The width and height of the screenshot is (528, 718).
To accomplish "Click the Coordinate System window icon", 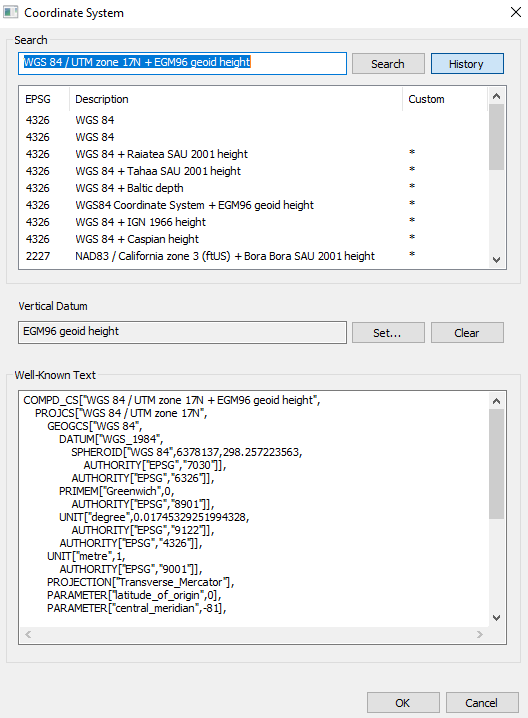I will [11, 12].
